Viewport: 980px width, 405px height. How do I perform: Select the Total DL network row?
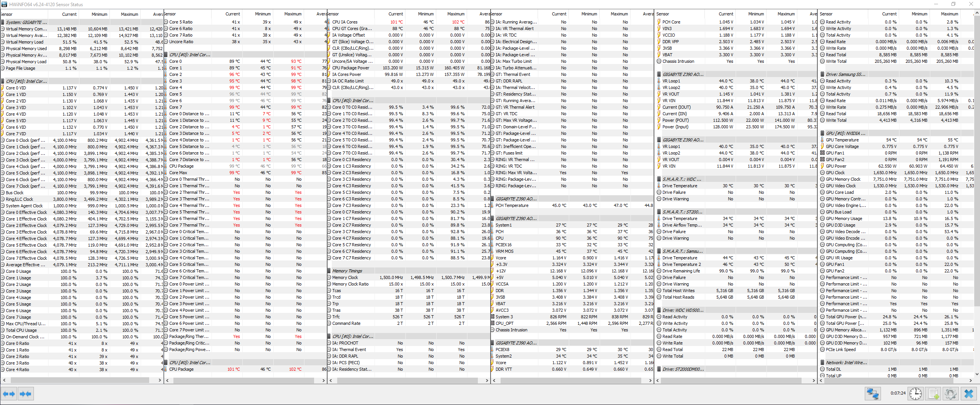(896, 369)
